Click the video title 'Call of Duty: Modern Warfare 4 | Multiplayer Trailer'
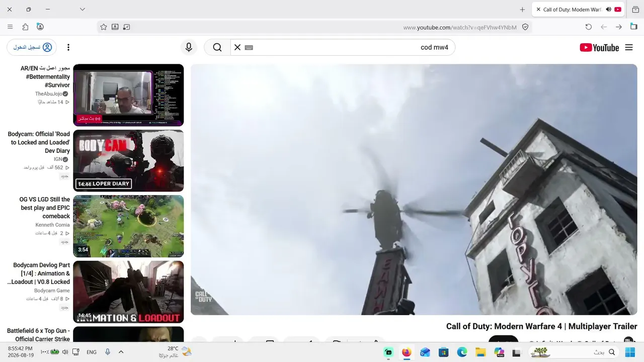Image resolution: width=644 pixels, height=362 pixels. tap(541, 326)
